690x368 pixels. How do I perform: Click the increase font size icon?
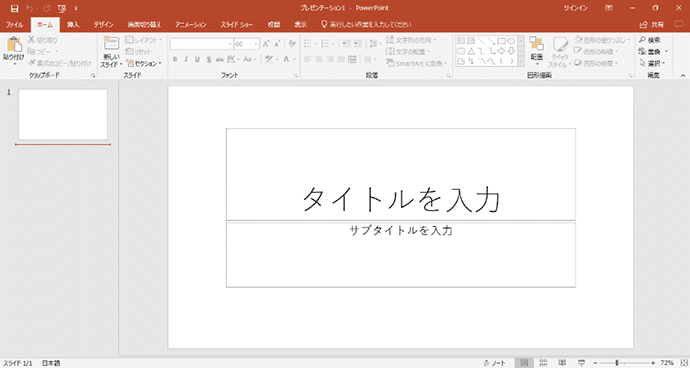tap(266, 44)
